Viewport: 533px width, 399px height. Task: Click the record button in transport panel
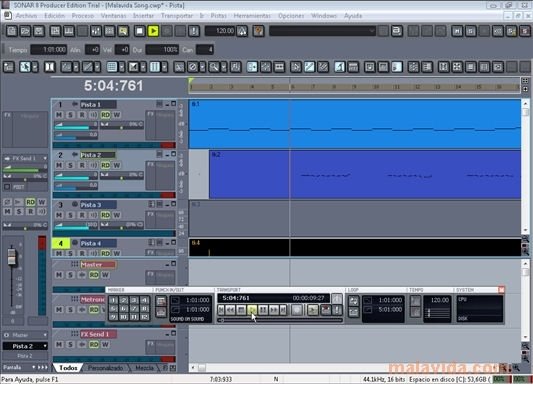297,310
